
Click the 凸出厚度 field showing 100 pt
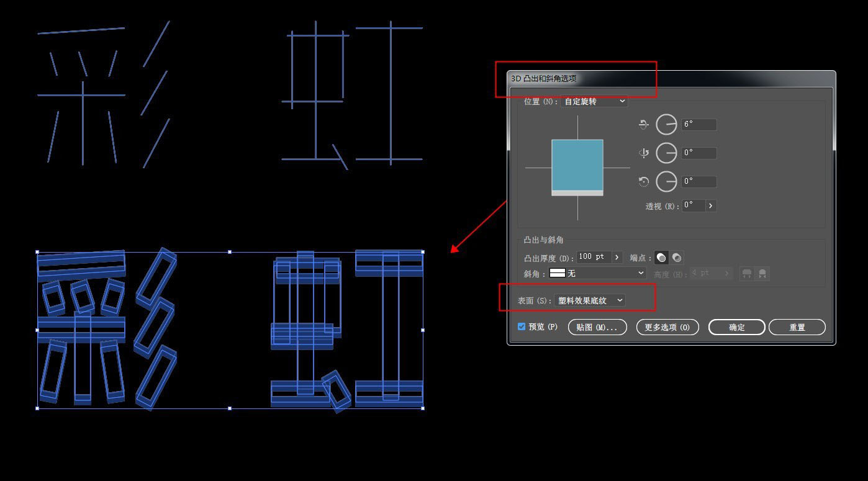pos(594,257)
